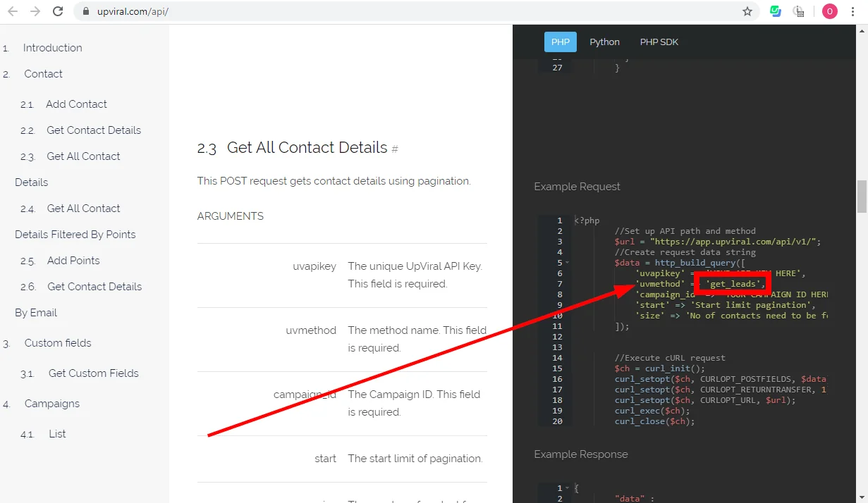Open the Chrome three-dot menu

click(x=853, y=11)
